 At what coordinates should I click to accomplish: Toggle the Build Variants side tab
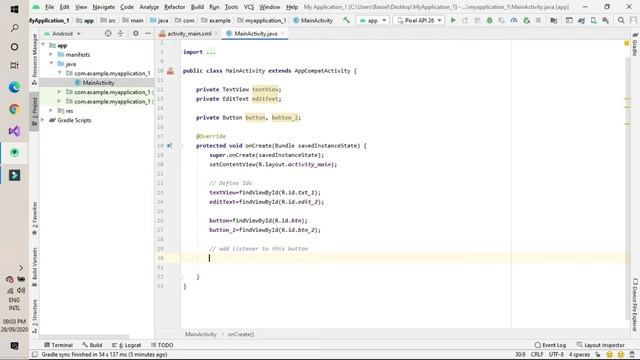click(34, 267)
